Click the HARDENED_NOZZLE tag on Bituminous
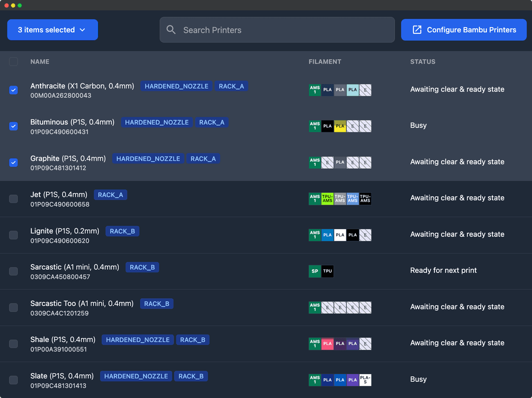 click(x=157, y=122)
